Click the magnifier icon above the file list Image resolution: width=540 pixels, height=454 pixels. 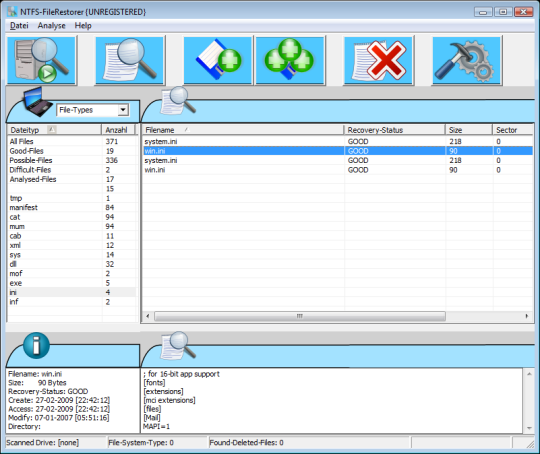pos(178,101)
